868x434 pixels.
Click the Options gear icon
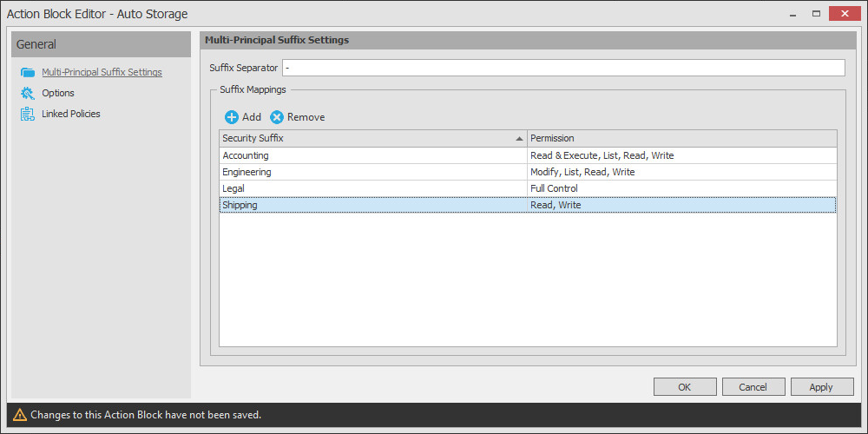28,94
